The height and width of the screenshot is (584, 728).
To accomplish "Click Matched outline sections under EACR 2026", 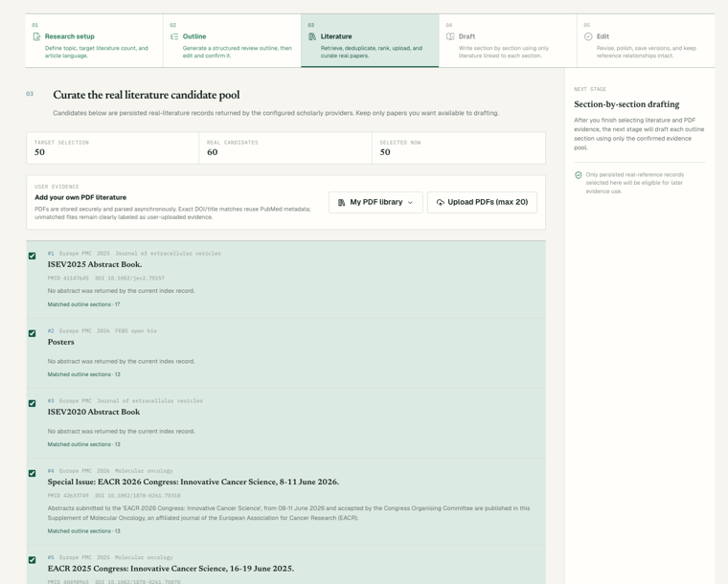I will click(x=83, y=531).
